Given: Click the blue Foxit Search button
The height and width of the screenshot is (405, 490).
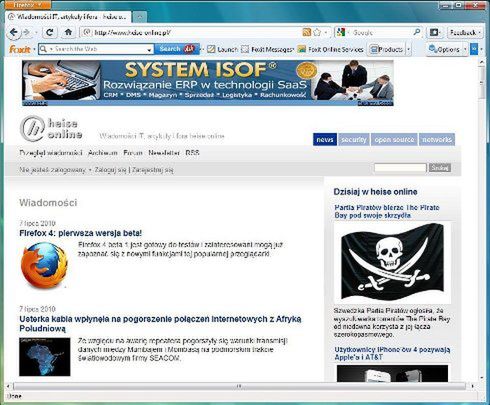Looking at the screenshot, I should [176, 49].
